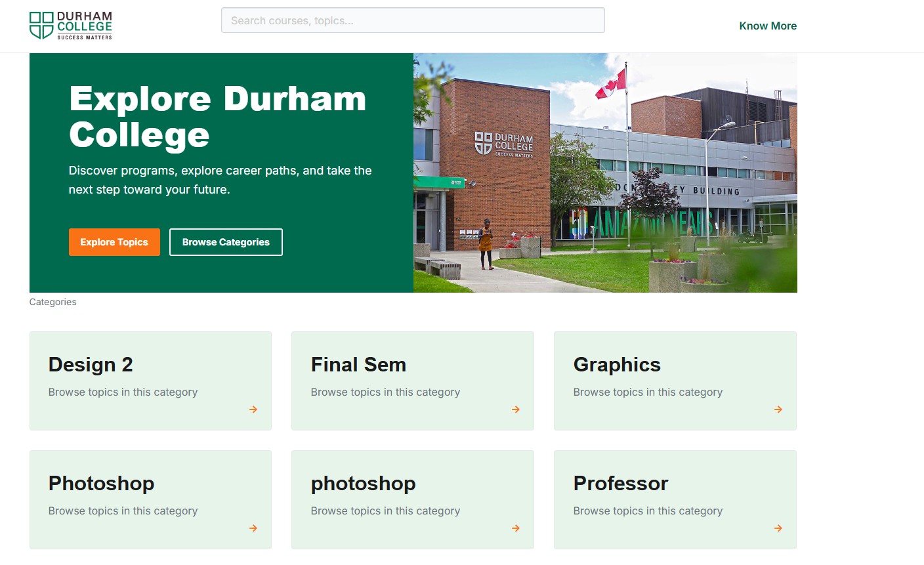Focus the Search courses, topics field
The image size is (924, 565).
413,20
